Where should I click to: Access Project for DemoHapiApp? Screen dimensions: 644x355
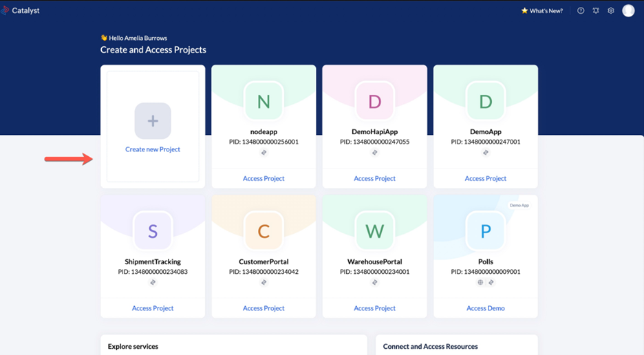(374, 179)
